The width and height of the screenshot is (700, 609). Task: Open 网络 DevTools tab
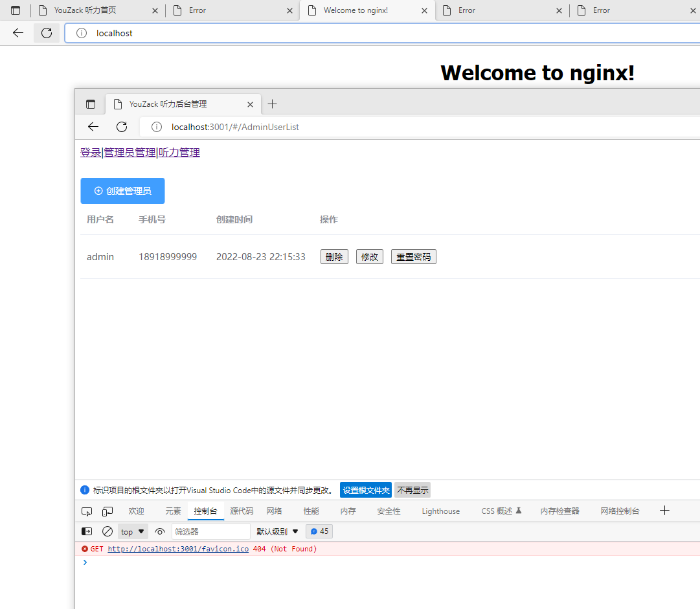coord(274,511)
